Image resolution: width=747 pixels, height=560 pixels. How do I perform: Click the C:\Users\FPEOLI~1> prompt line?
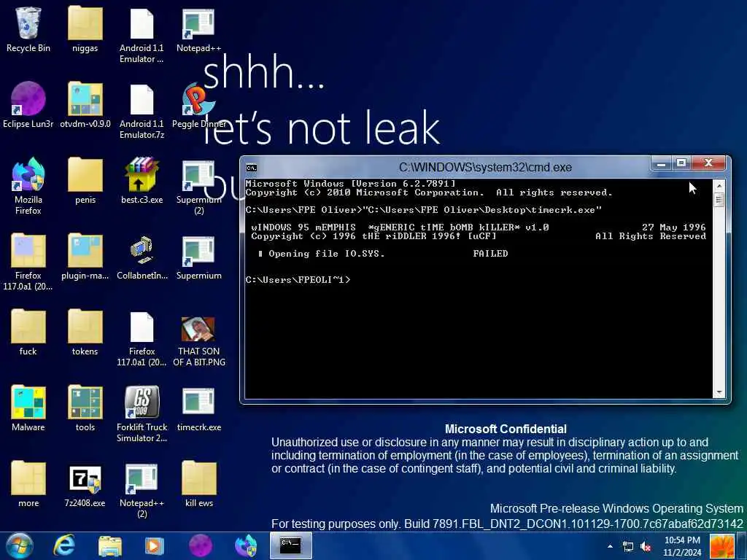(x=298, y=279)
